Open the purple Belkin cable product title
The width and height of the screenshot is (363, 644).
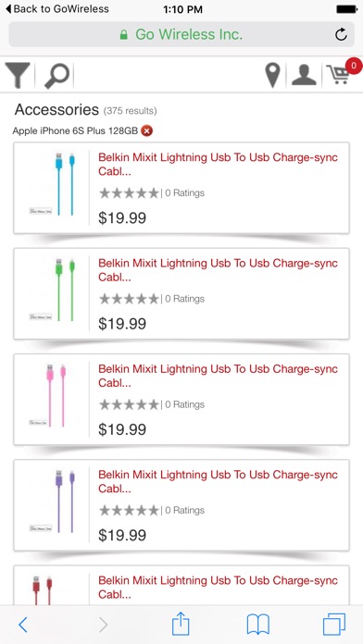(218, 481)
